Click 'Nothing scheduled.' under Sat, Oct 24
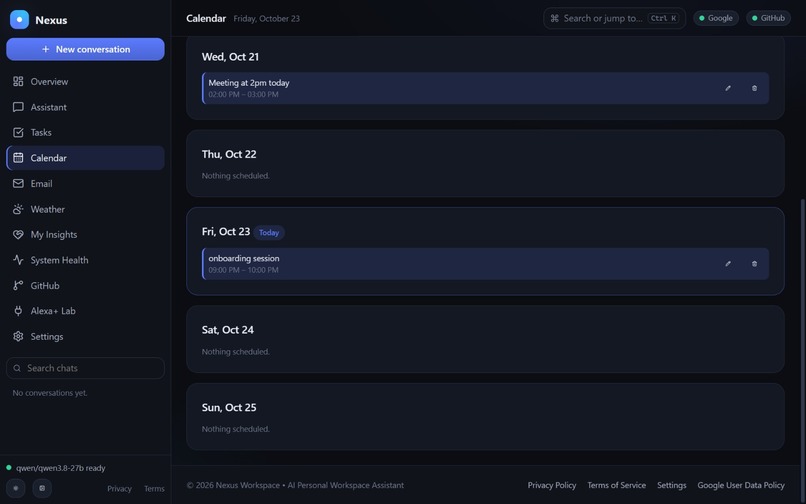 pos(235,352)
